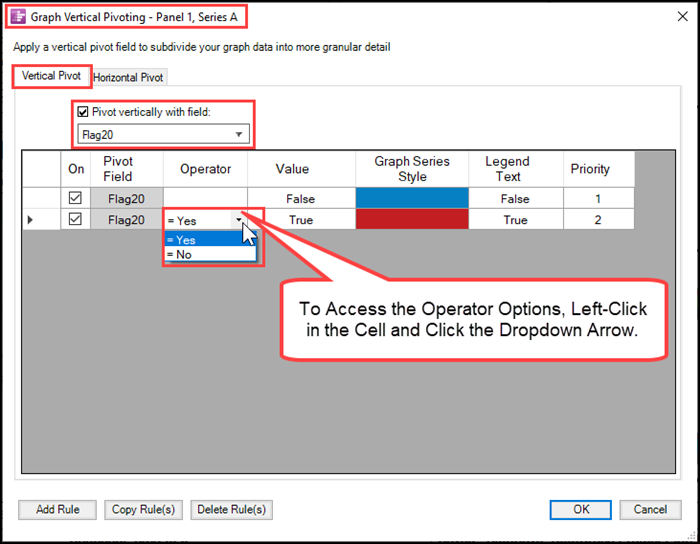700x544 pixels.
Task: Select the Vertical Pivot tab
Action: pyautogui.click(x=51, y=76)
